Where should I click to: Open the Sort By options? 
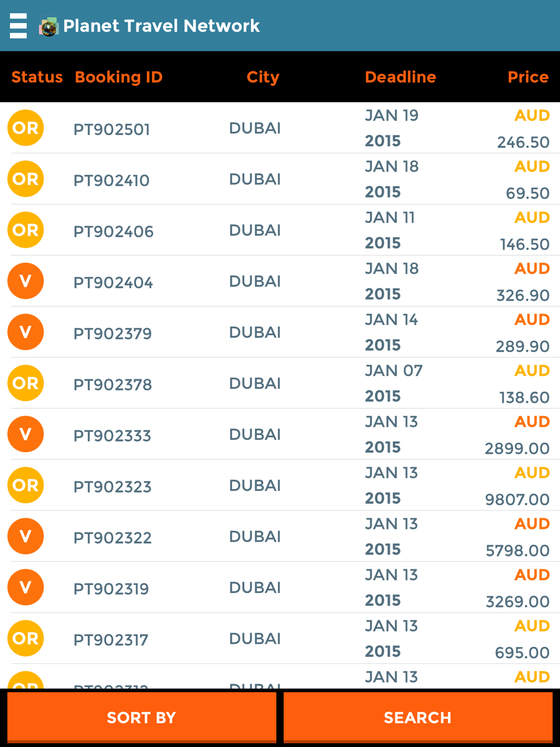(x=141, y=717)
